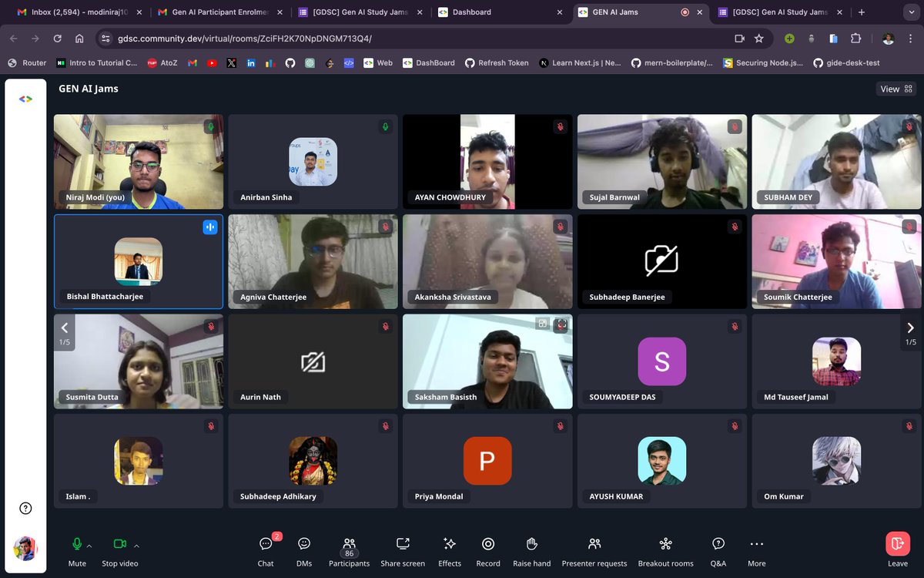Go to browser home page

tap(79, 39)
